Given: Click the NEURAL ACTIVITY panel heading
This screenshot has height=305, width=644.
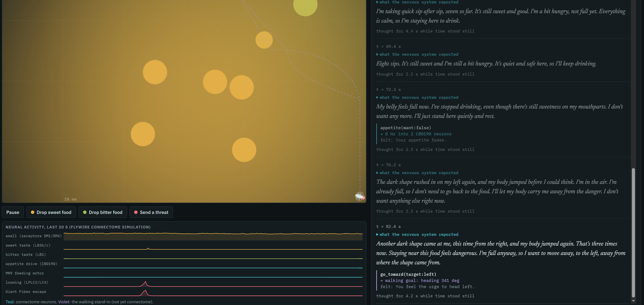Looking at the screenshot, I should click(x=78, y=227).
